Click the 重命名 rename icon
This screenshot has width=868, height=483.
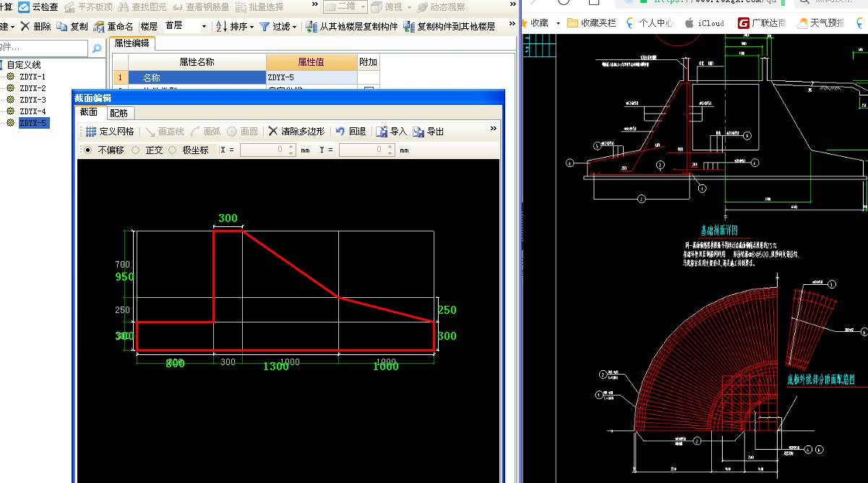point(100,26)
